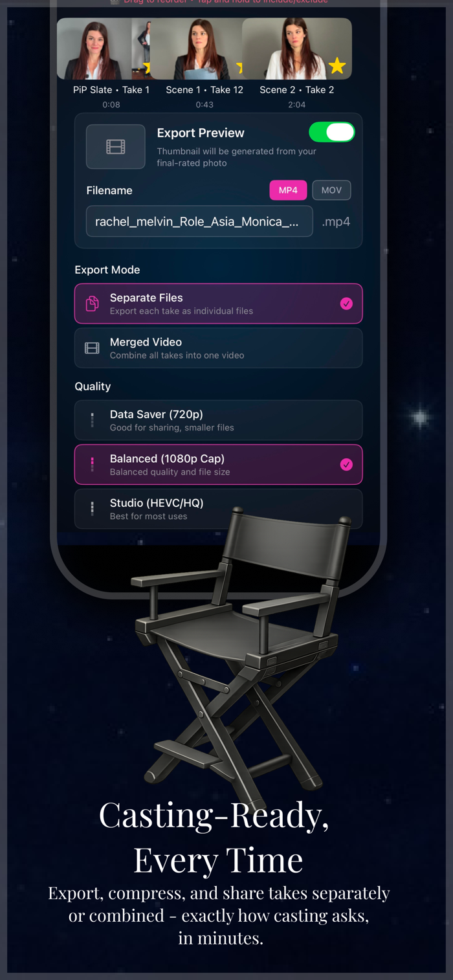453x980 pixels.
Task: Select the Separate Files checkmark
Action: coord(346,304)
